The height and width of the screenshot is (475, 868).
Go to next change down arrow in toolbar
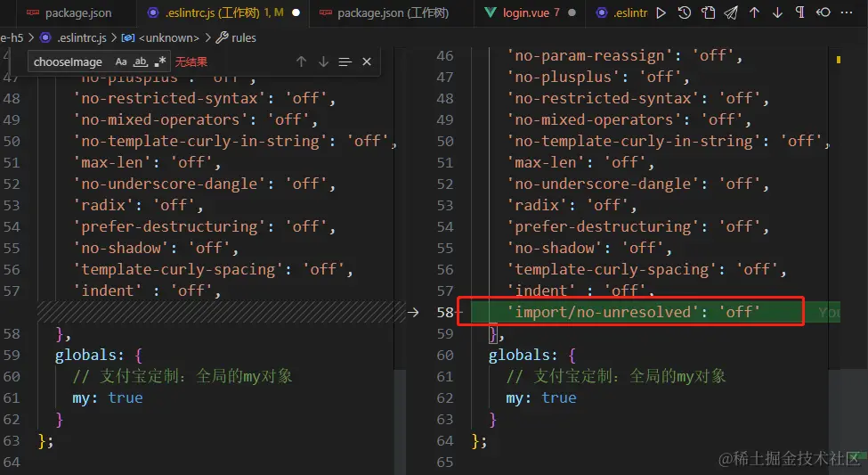click(777, 12)
